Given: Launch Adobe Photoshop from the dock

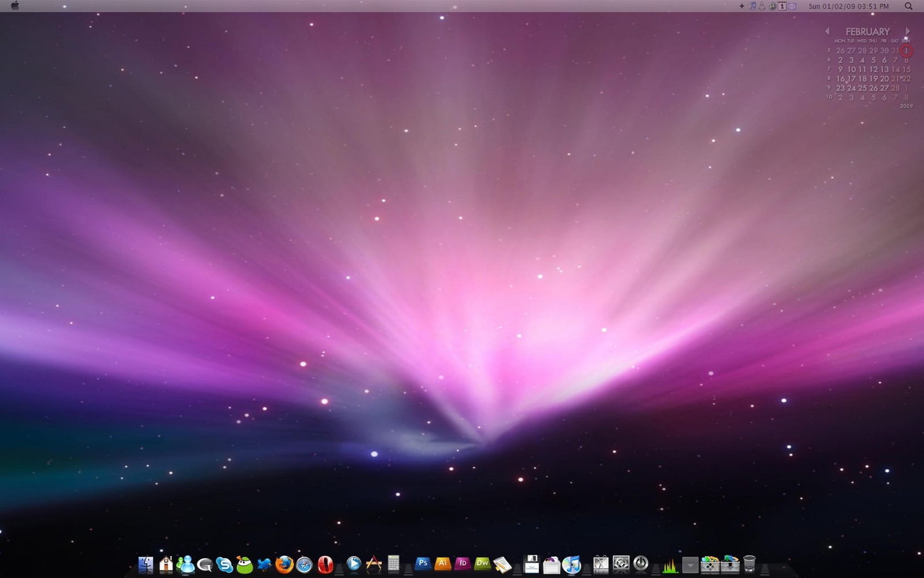Looking at the screenshot, I should point(423,563).
